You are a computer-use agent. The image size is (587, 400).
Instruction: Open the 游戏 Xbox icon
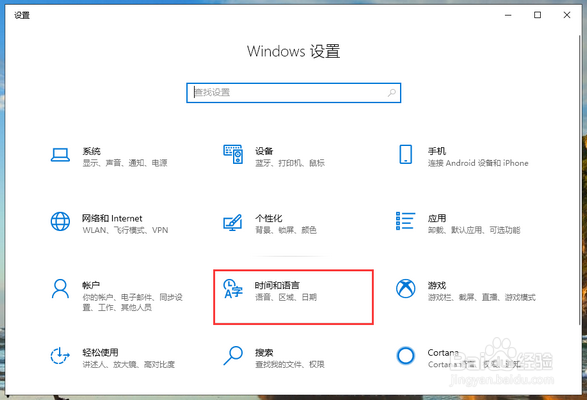pos(405,289)
